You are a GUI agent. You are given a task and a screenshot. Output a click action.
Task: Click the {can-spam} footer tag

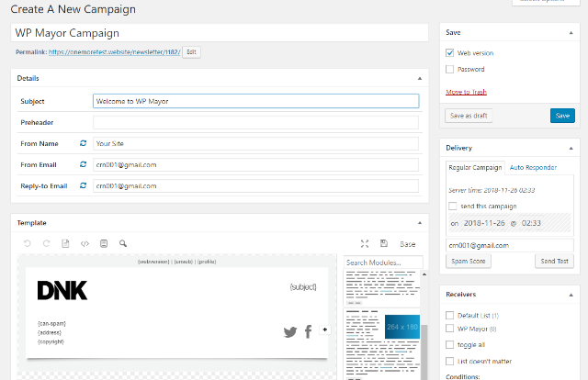coord(51,323)
